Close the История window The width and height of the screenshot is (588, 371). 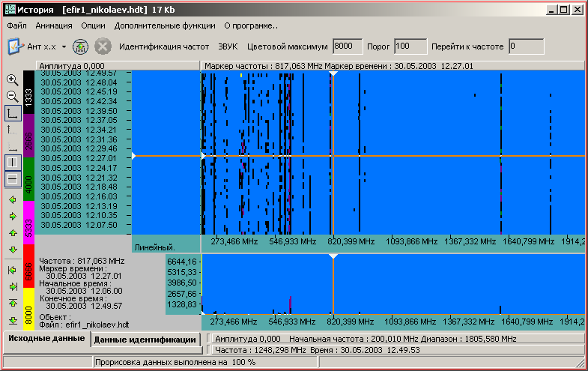(578, 10)
